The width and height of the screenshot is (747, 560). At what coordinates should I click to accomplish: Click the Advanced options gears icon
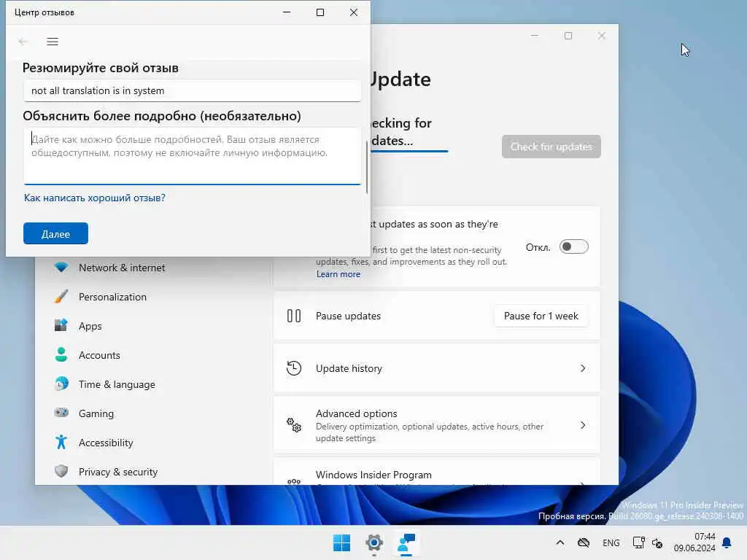click(294, 425)
